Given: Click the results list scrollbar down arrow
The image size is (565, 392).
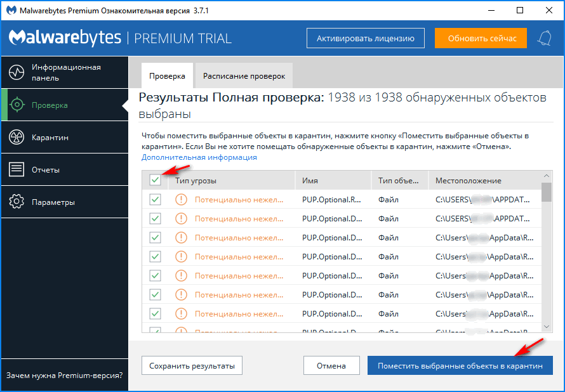Looking at the screenshot, I should 547,327.
